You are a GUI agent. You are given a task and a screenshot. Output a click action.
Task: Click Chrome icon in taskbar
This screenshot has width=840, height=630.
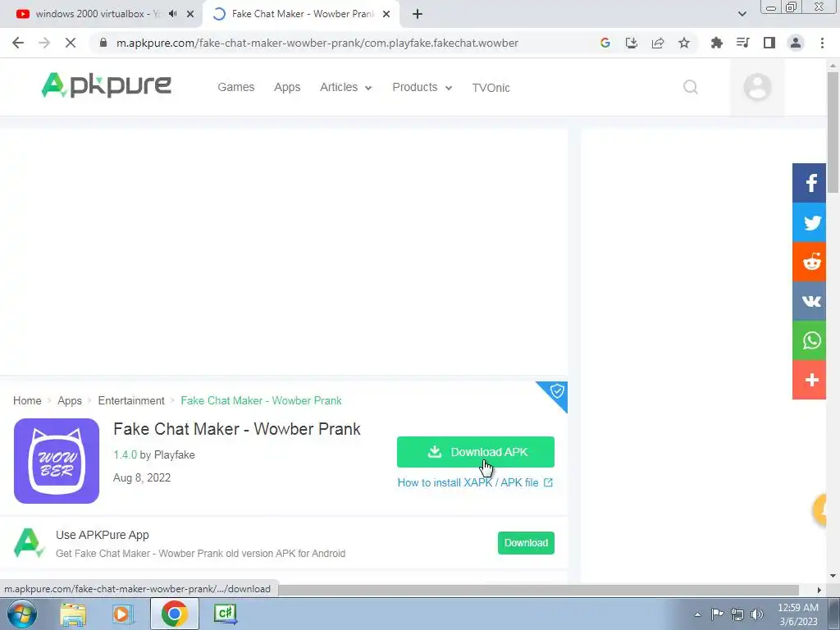174,614
